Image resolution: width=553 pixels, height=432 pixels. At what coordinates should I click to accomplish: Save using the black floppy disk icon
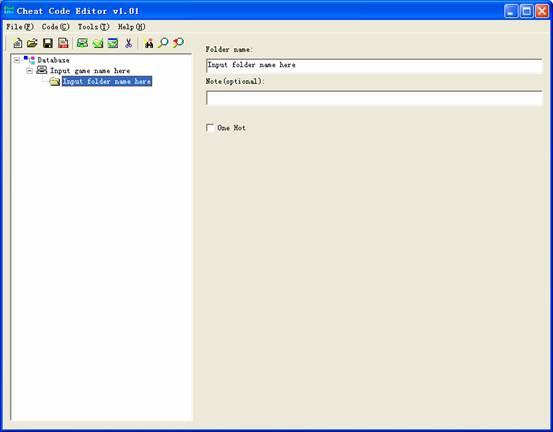48,43
